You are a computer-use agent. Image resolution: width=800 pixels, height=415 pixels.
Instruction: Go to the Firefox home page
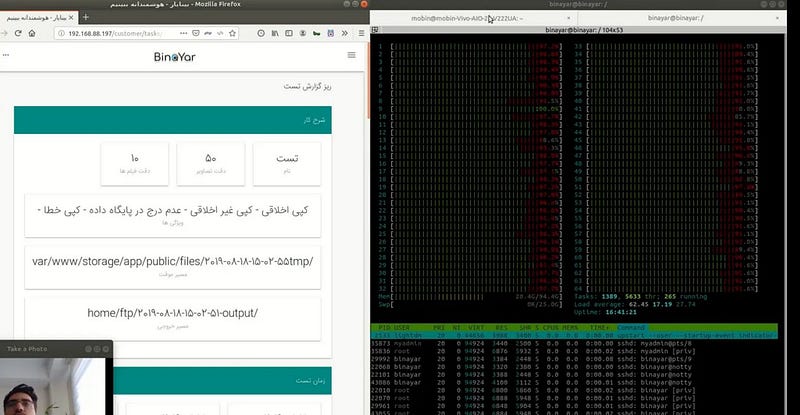tap(32, 33)
